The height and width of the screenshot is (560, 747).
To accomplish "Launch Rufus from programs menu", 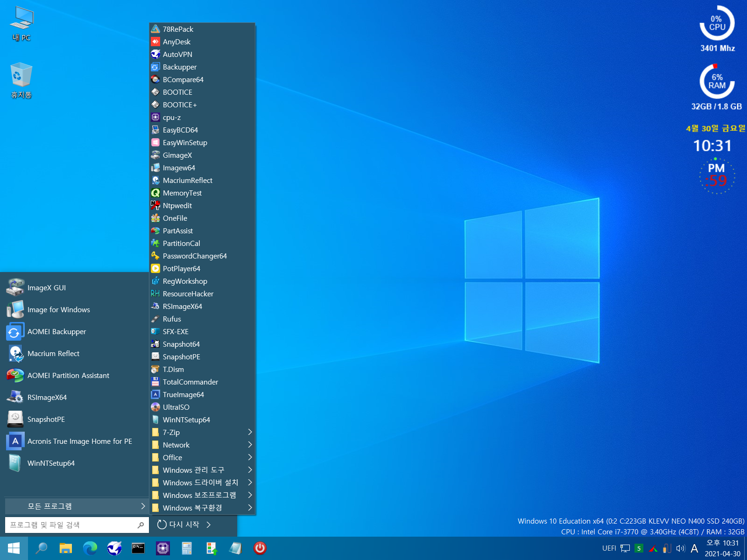I will 202,319.
